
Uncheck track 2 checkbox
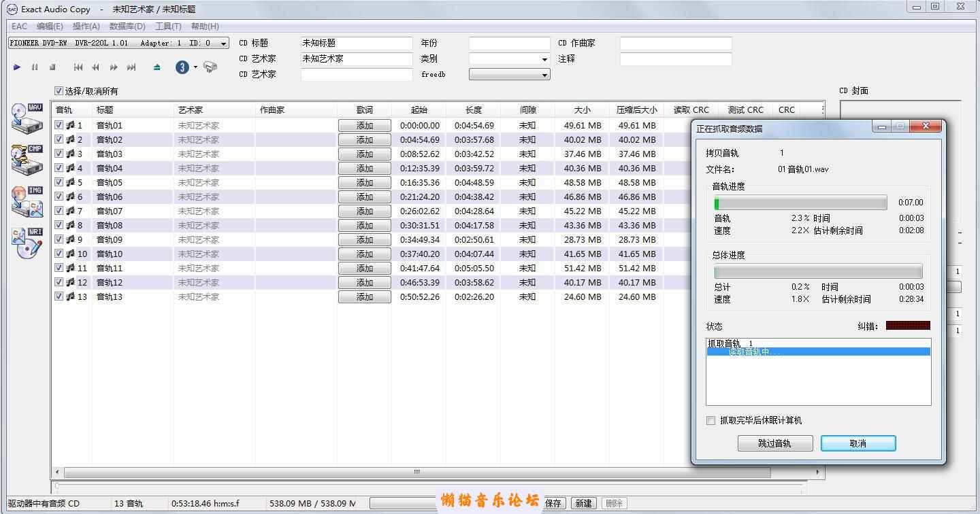pyautogui.click(x=59, y=139)
